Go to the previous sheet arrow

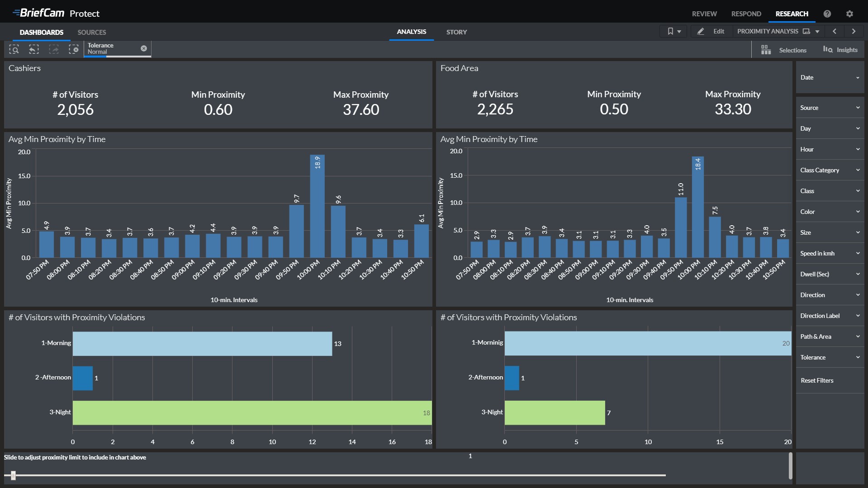coord(835,31)
